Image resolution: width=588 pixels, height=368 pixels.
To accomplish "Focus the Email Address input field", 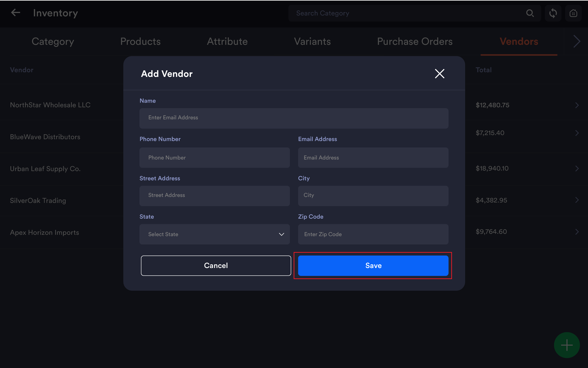I will click(373, 157).
